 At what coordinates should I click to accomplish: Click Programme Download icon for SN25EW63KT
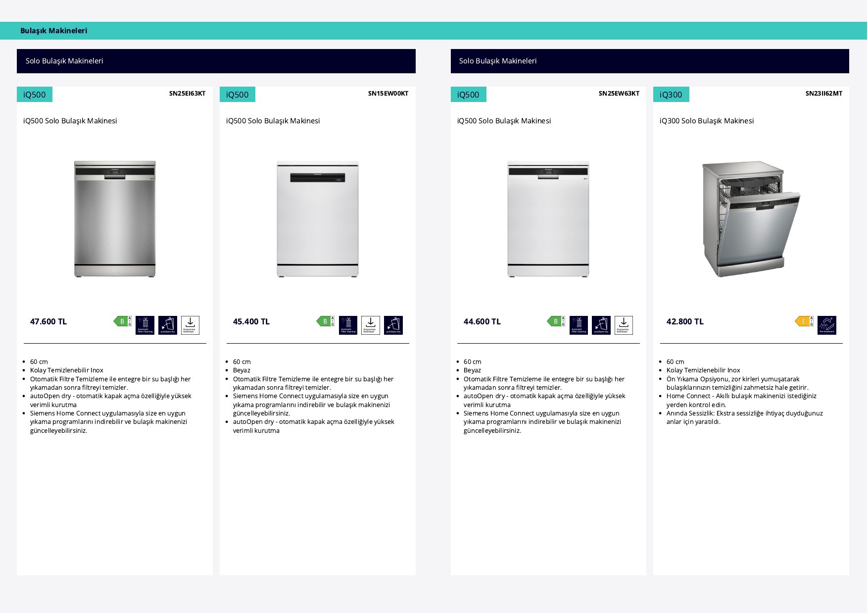point(624,325)
